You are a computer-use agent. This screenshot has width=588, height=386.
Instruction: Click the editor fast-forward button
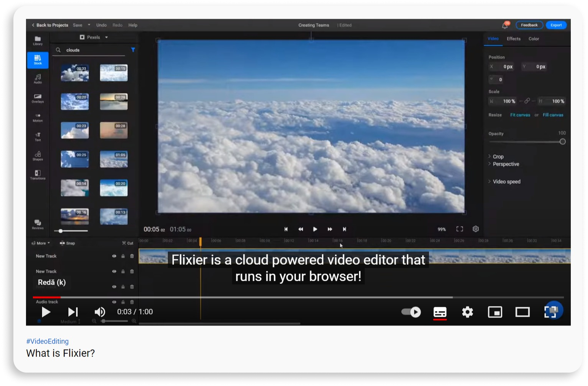330,229
